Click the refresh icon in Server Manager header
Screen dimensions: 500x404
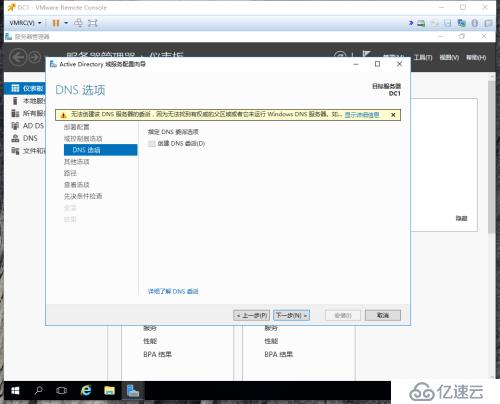click(340, 54)
